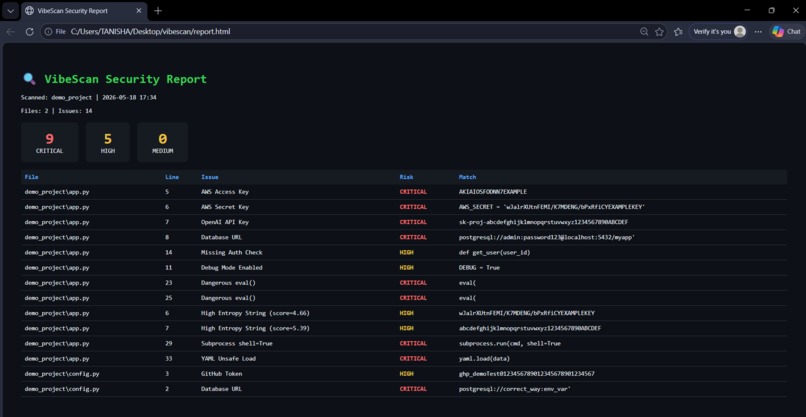The width and height of the screenshot is (806, 417).
Task: Click demo_project\config.py in GitHub Token row
Action: [x=62, y=374]
